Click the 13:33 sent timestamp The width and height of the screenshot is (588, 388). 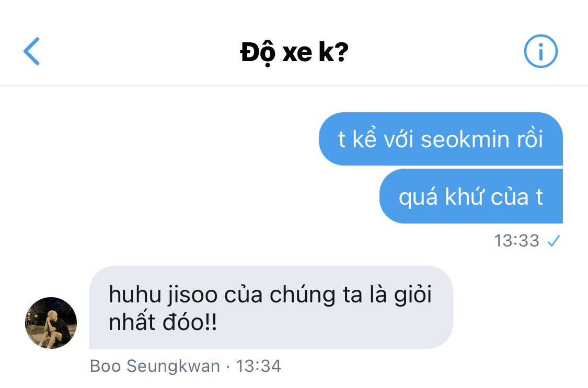[516, 241]
